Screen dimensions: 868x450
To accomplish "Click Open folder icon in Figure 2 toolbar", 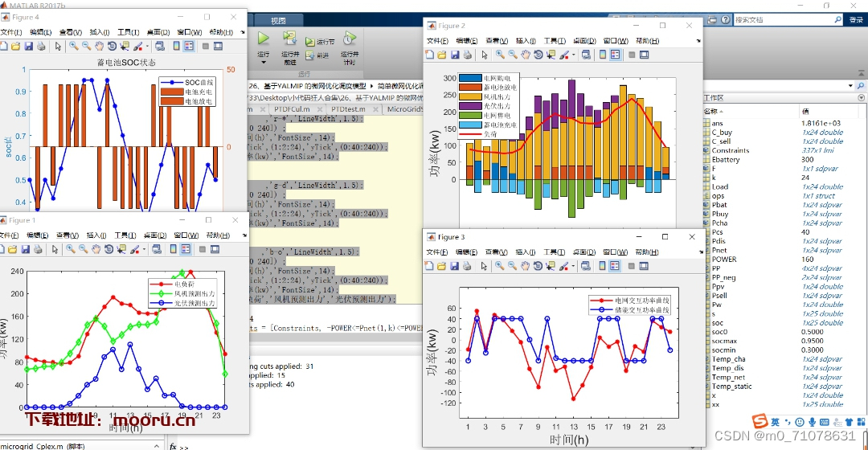I will (442, 55).
